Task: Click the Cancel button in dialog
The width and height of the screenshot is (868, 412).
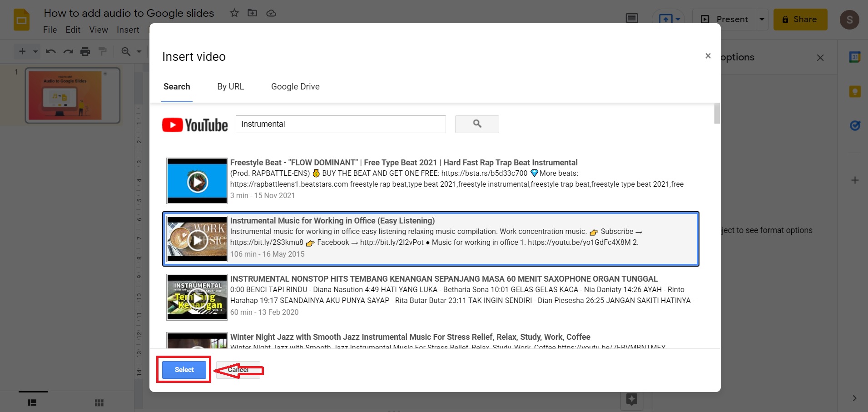Action: (238, 370)
